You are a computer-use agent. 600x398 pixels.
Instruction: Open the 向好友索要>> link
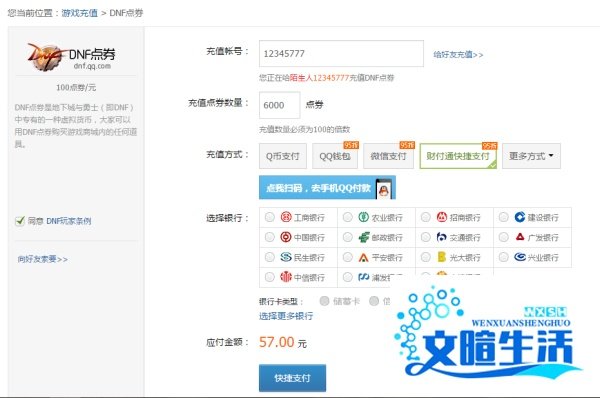42,259
